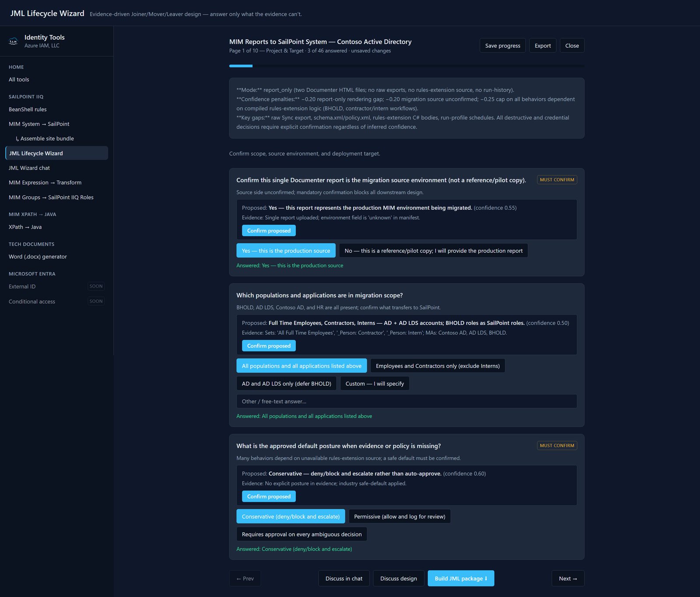The image size is (700, 597).
Task: Open All tools in the sidebar
Action: pyautogui.click(x=19, y=80)
